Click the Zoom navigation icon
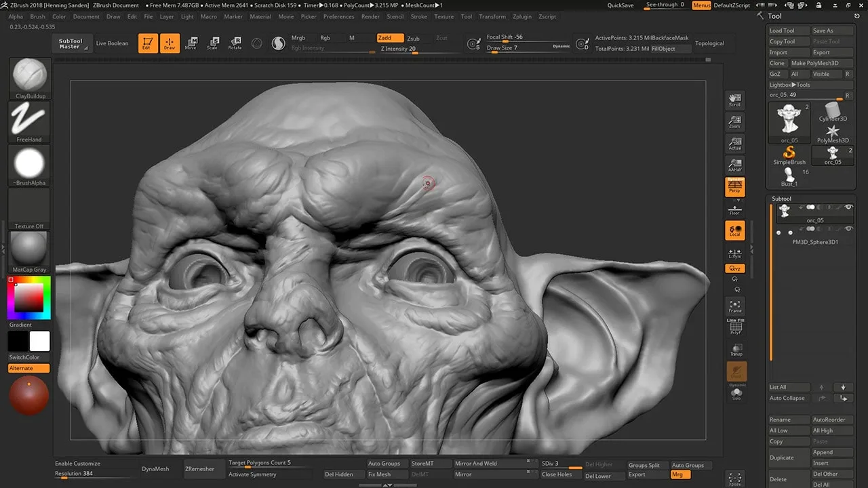 click(735, 121)
